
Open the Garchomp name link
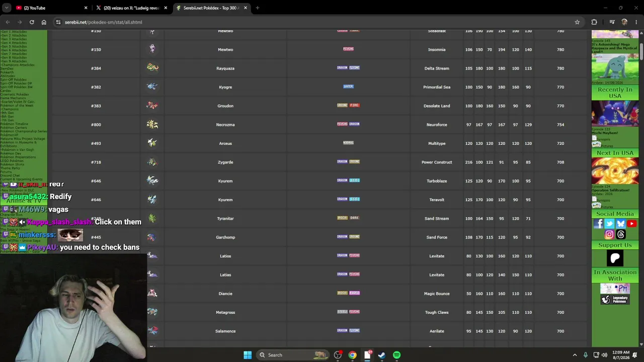pos(225,237)
